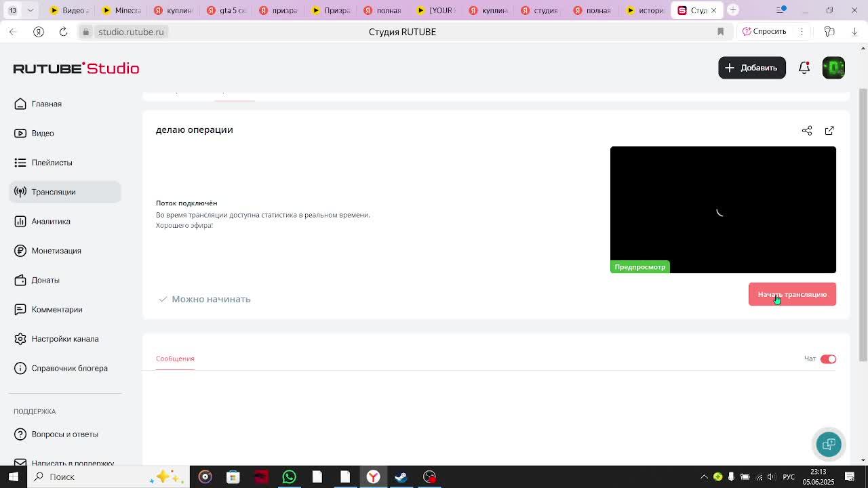The height and width of the screenshot is (488, 868).
Task: Open Windows notification center
Action: tap(850, 476)
